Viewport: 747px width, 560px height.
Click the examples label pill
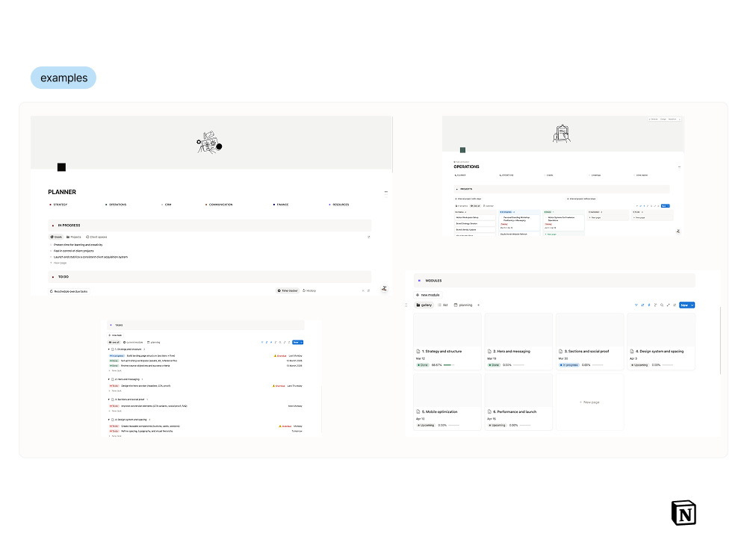coord(63,78)
